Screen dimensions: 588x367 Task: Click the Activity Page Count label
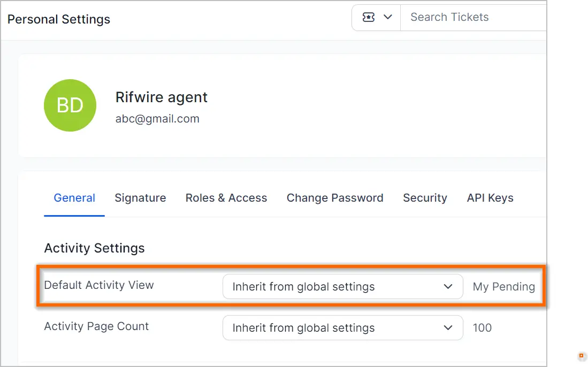96,326
